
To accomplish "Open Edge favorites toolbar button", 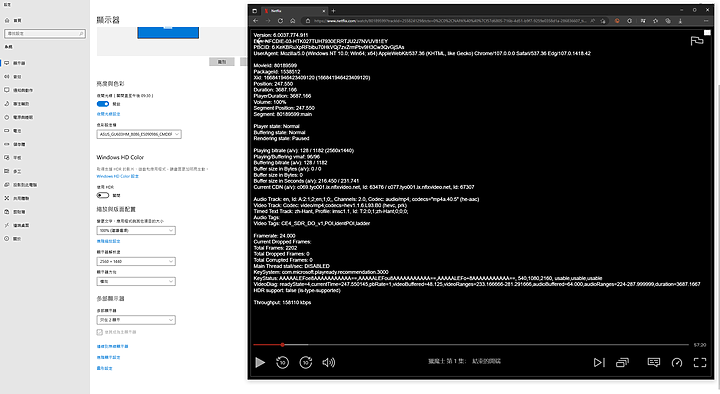I will pyautogui.click(x=655, y=21).
